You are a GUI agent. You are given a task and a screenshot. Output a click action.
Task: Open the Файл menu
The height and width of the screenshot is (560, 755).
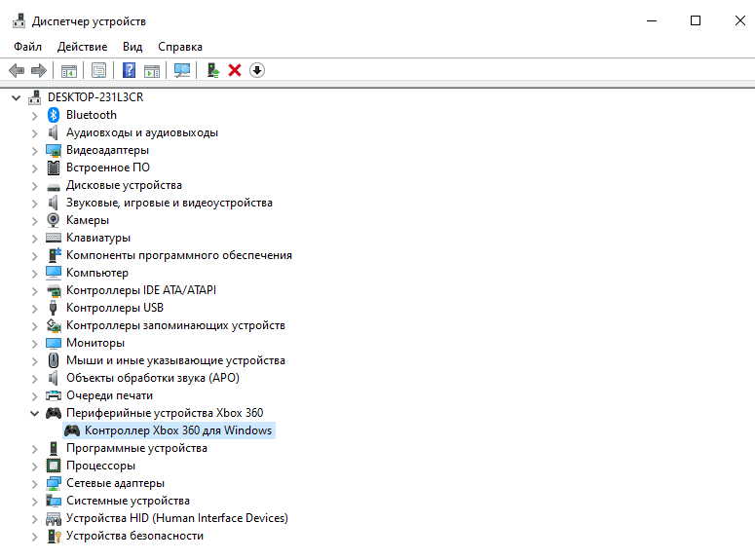(x=27, y=47)
